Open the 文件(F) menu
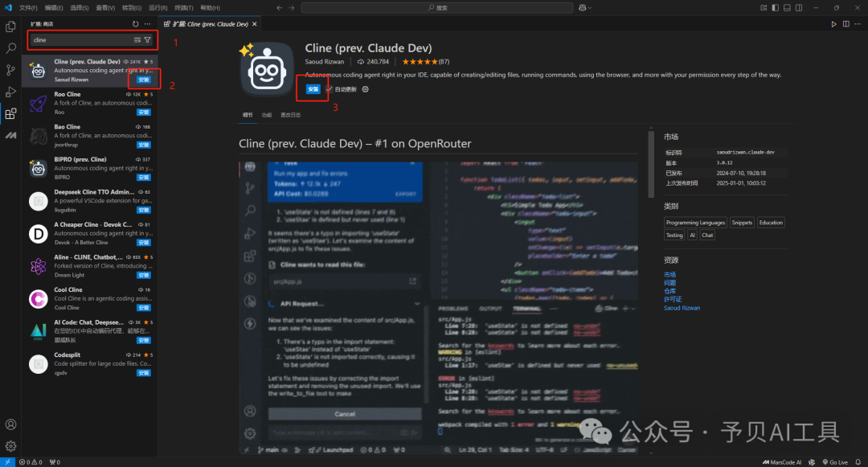The image size is (868, 467). pyautogui.click(x=28, y=8)
